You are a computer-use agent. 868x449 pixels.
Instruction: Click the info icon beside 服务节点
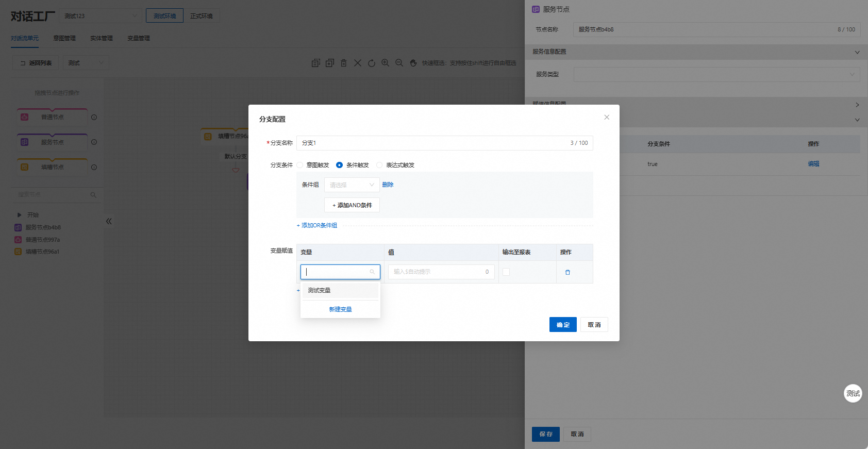click(x=94, y=142)
